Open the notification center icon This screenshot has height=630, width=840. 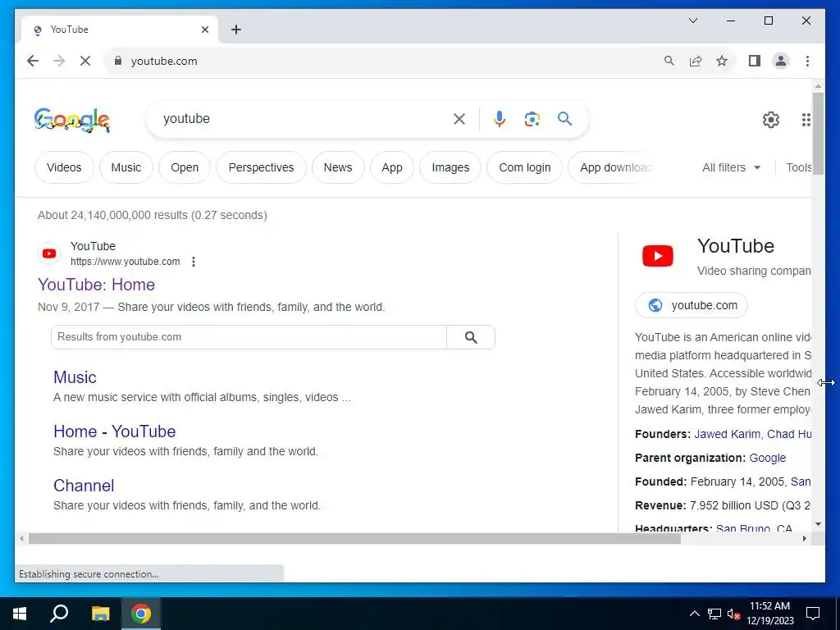(813, 614)
